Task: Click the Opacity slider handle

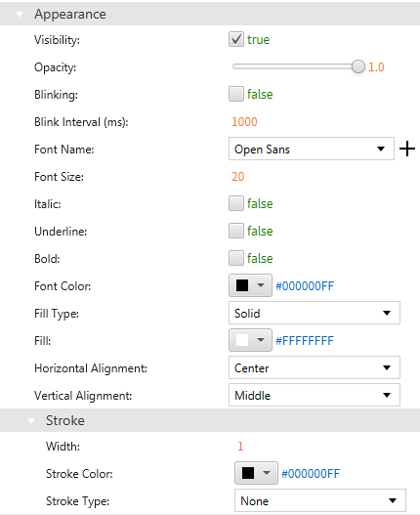Action: (x=358, y=66)
